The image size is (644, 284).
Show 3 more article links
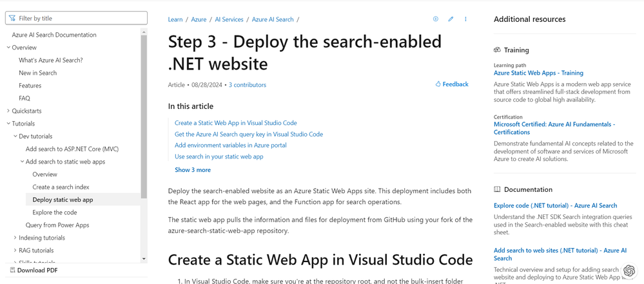click(x=193, y=170)
